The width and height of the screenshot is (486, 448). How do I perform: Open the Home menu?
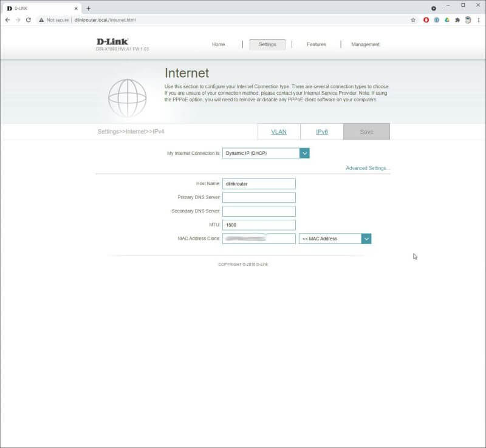[219, 44]
